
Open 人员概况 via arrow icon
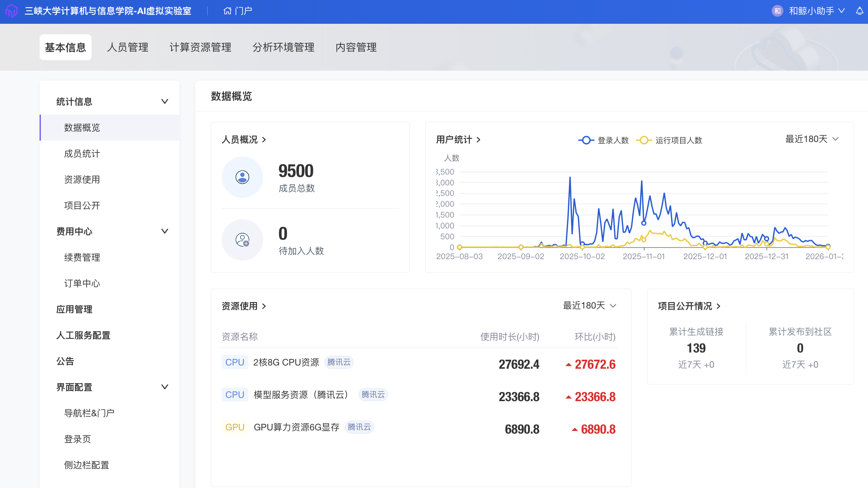264,140
